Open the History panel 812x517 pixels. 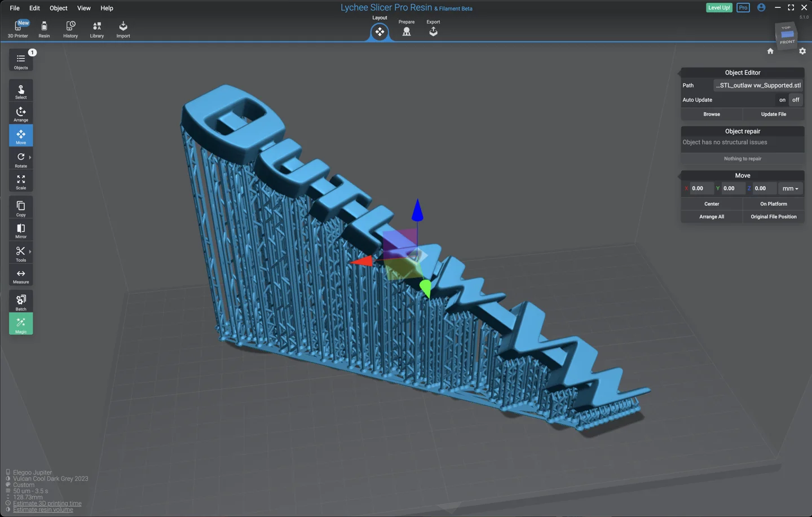(70, 29)
